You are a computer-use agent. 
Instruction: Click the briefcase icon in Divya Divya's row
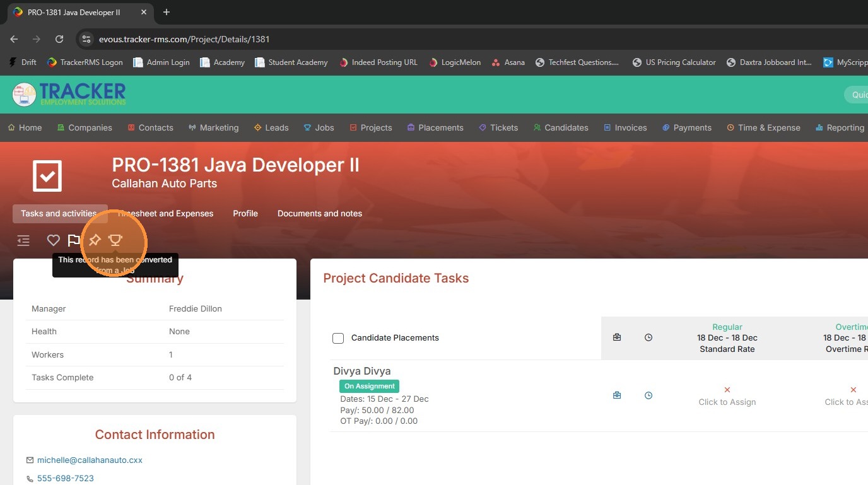coord(617,395)
